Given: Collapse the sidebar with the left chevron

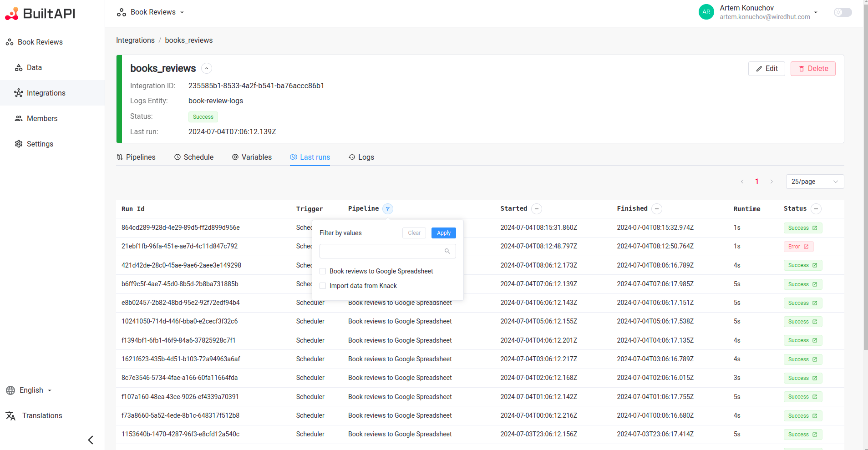Looking at the screenshot, I should click(91, 440).
